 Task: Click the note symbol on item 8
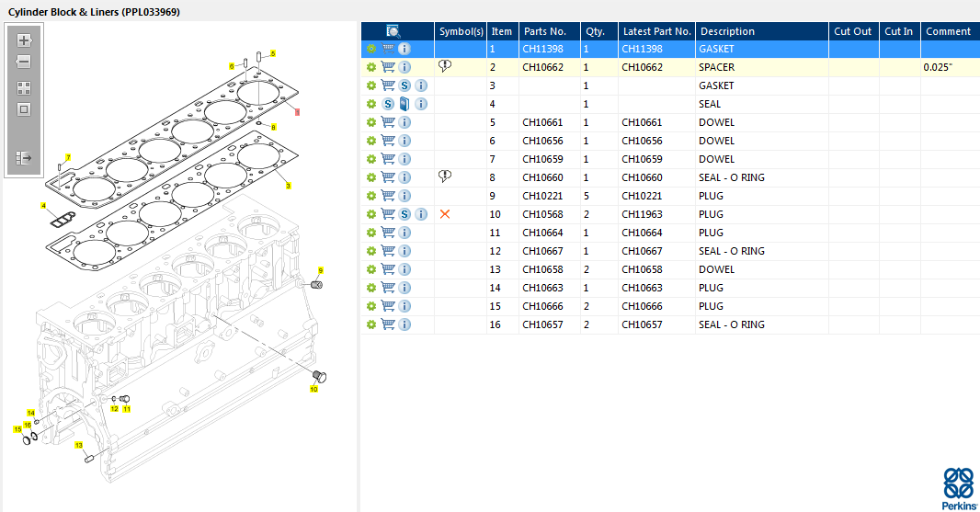(445, 176)
